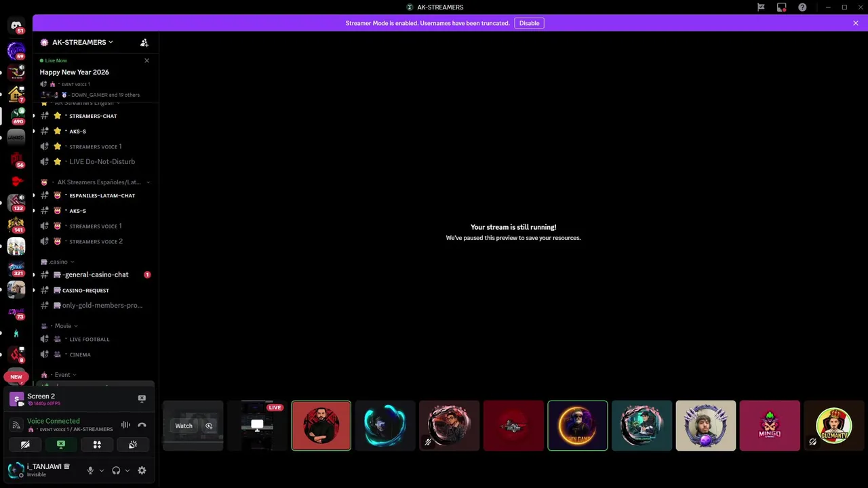Open the help question mark icon
Viewport: 868px width, 488px height.
pos(802,7)
